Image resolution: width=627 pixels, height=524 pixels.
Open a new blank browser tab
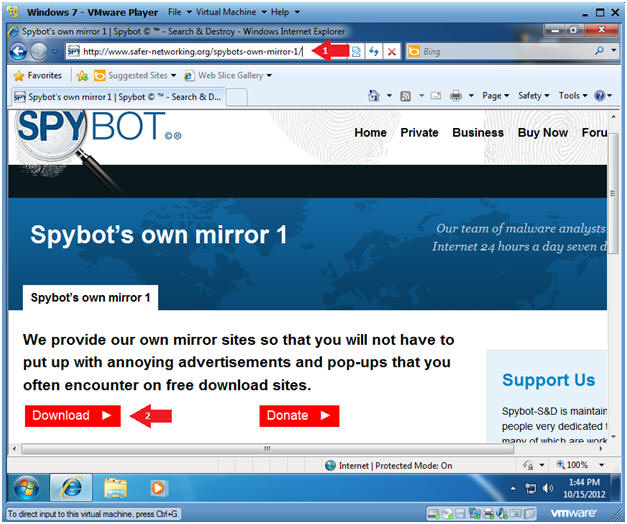(x=237, y=97)
